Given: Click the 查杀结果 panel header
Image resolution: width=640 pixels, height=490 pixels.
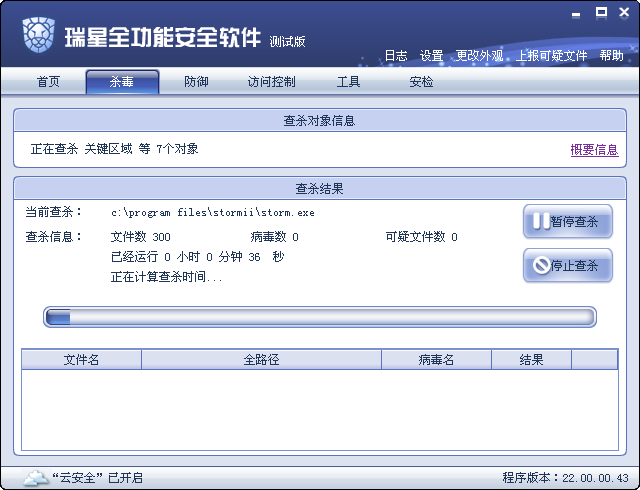Looking at the screenshot, I should [320, 188].
